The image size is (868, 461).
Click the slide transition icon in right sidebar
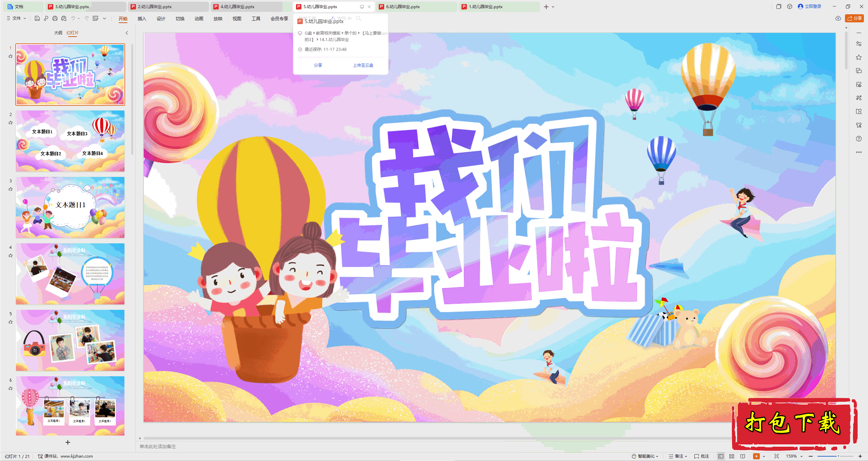point(859,71)
